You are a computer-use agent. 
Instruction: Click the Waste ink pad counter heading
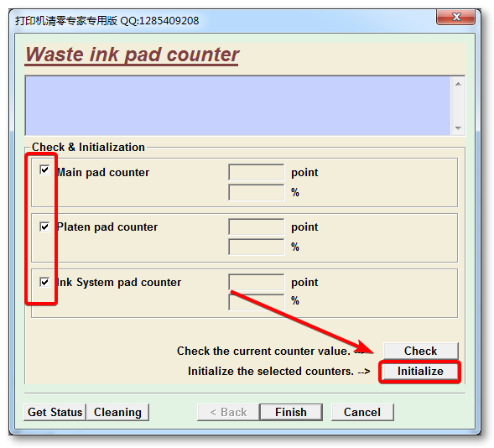pos(132,55)
